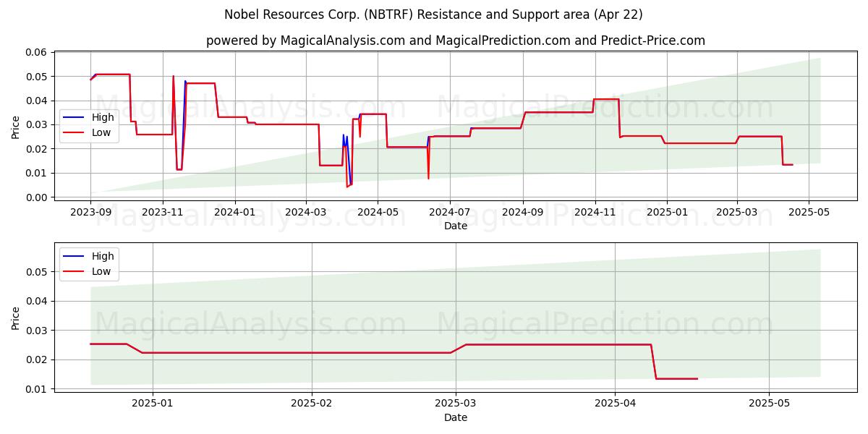The height and width of the screenshot is (434, 868).
Task: Click the '0.00' price tick in top chart
Action: click(36, 197)
